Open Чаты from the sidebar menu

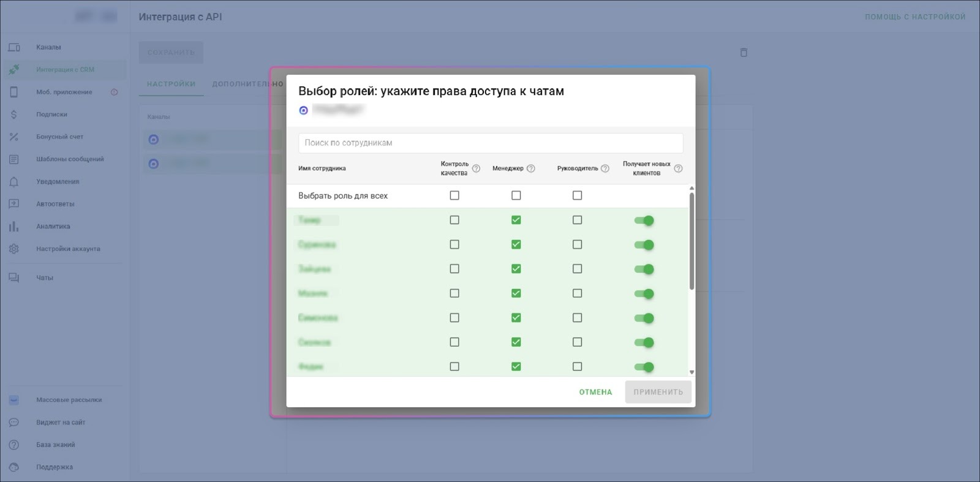coord(44,277)
